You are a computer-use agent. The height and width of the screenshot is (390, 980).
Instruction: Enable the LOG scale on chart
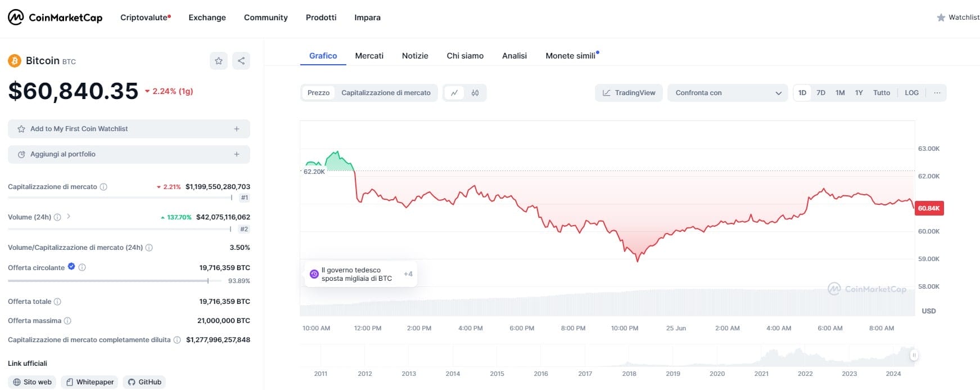(x=911, y=93)
